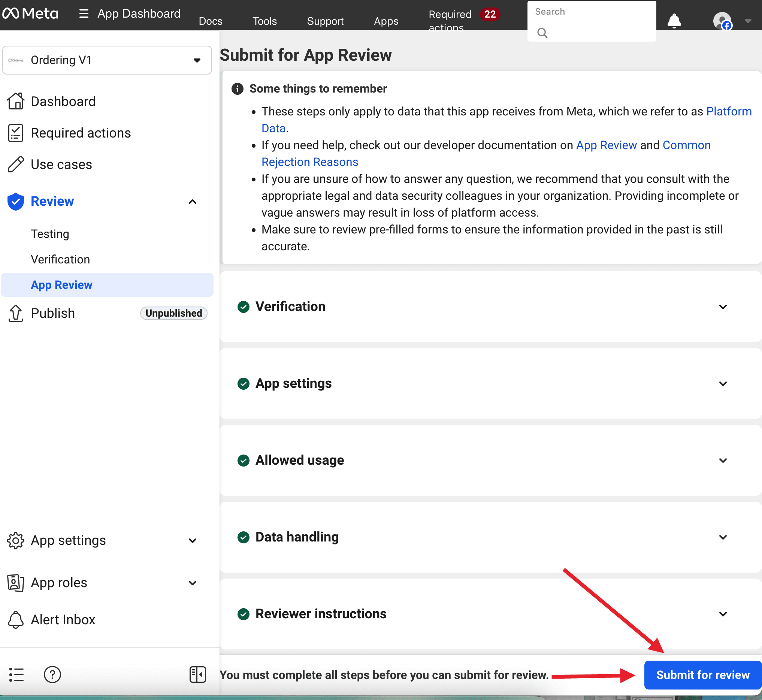
Task: Click the 22 required actions badge
Action: (490, 14)
